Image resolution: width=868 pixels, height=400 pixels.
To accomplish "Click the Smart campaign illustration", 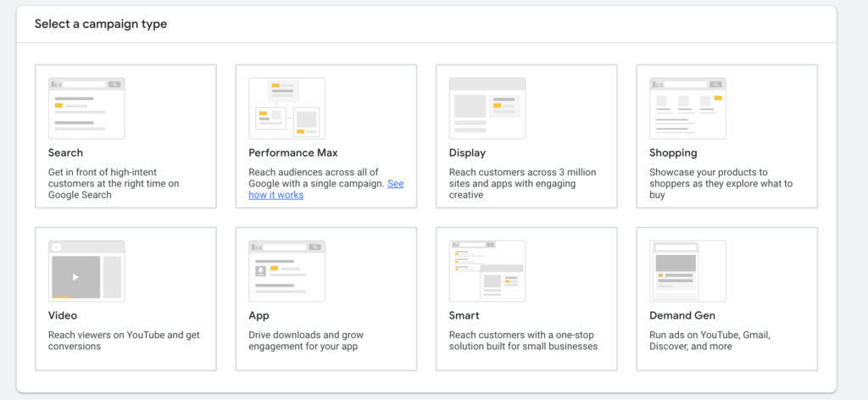I will [x=487, y=271].
